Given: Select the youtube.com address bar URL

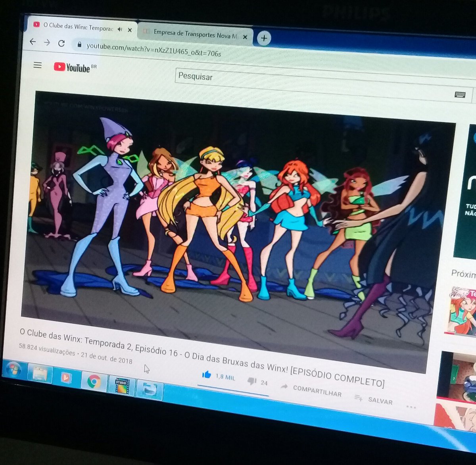Looking at the screenshot, I should coord(154,49).
